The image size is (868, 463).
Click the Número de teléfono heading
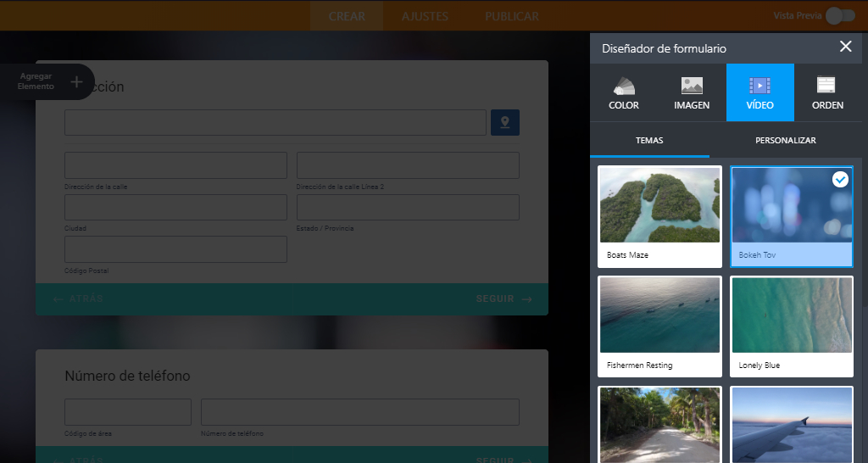pyautogui.click(x=127, y=376)
